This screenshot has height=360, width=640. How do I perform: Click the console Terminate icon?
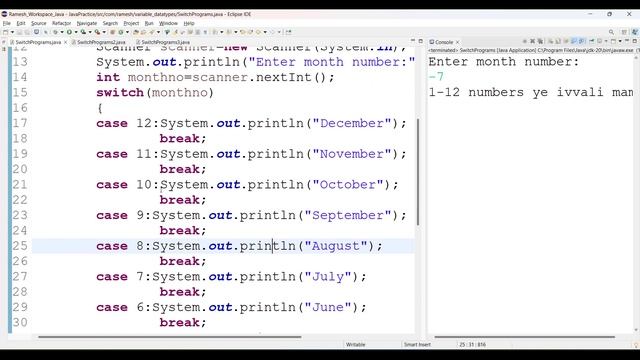[525, 41]
